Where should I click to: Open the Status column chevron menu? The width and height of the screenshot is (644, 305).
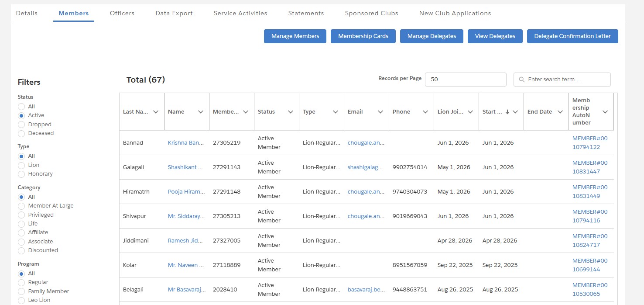click(291, 112)
